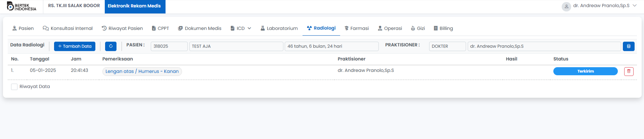Click the blue refresh icon button
Image resolution: width=644 pixels, height=139 pixels.
110,46
